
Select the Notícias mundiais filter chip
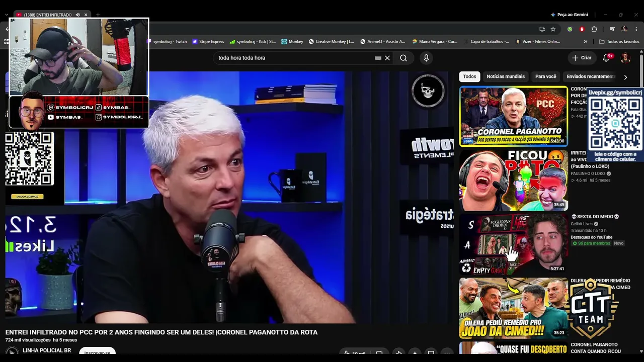[506, 76]
